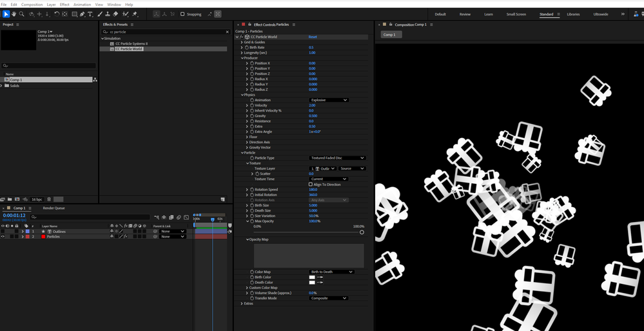Click the Rotation tool icon
The image size is (644, 331).
point(57,14)
